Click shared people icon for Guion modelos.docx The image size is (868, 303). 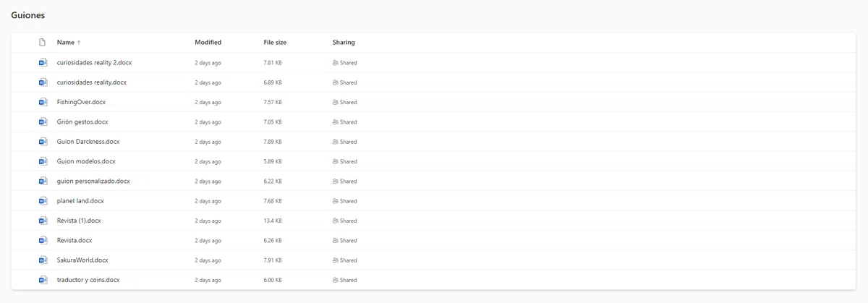point(336,162)
